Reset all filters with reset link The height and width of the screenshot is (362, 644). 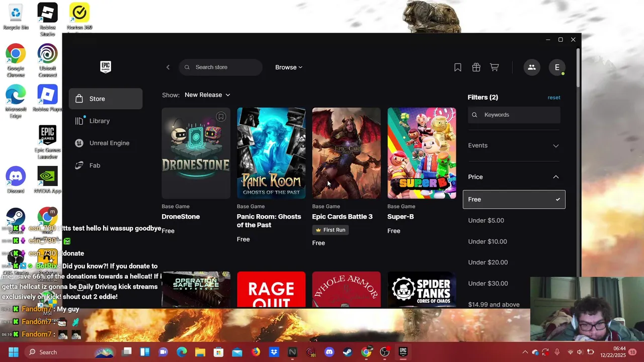[x=554, y=98]
